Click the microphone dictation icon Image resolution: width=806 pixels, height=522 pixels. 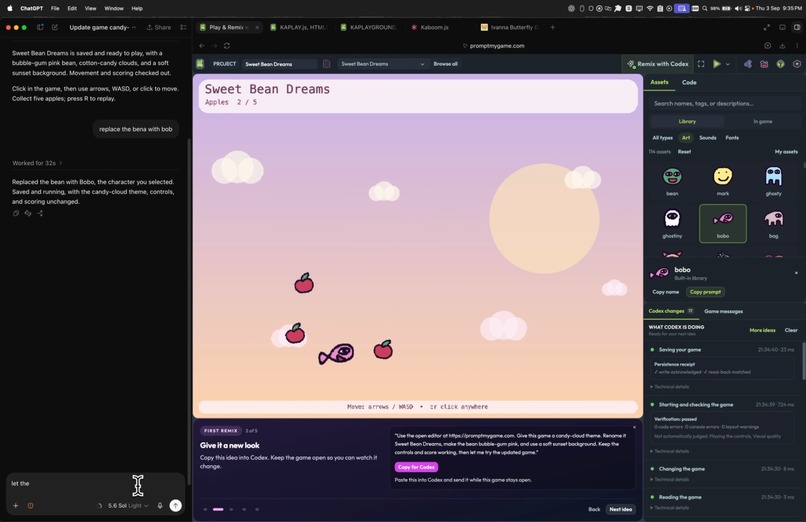click(160, 506)
